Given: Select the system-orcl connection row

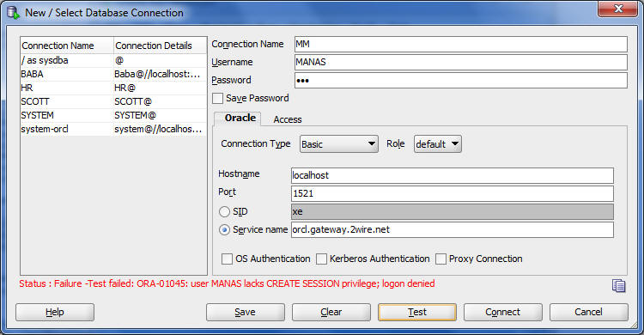Looking at the screenshot, I should [113, 129].
